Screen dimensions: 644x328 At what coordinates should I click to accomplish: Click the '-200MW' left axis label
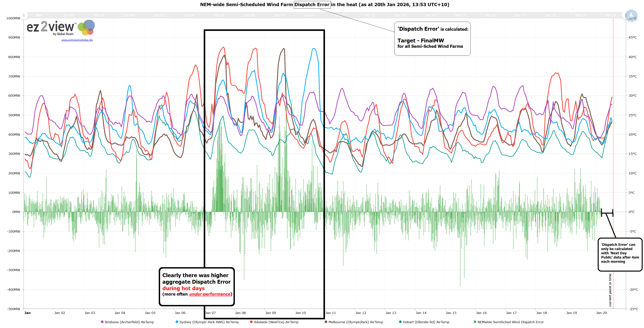point(13,251)
